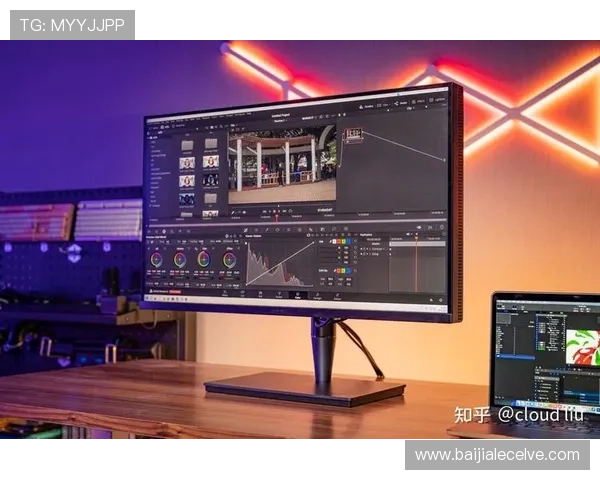Select the corrector node in node editor

tap(353, 134)
